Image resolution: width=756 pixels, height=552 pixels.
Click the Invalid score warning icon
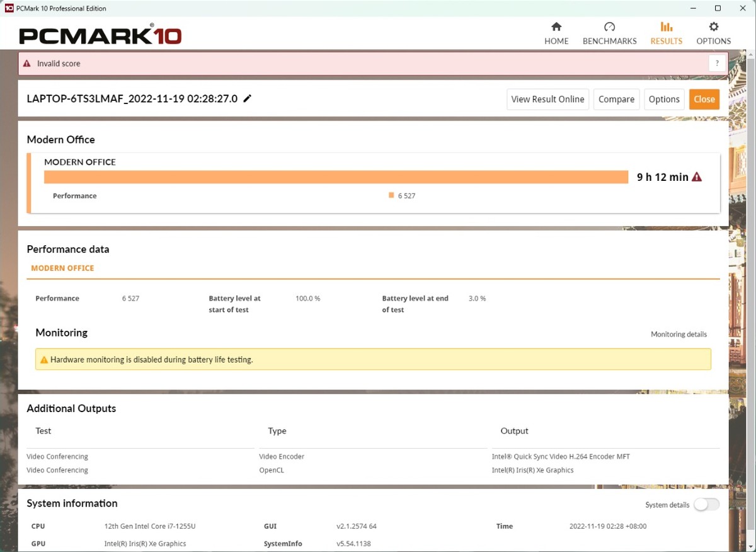coord(26,64)
